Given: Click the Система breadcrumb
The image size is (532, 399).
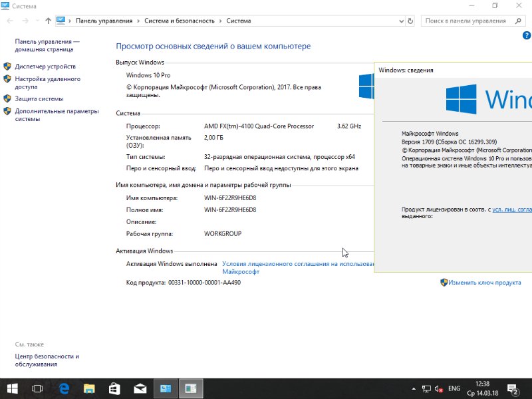Looking at the screenshot, I should 239,21.
